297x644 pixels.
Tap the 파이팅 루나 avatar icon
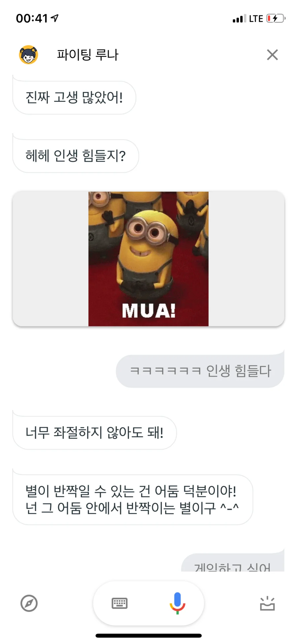28,55
